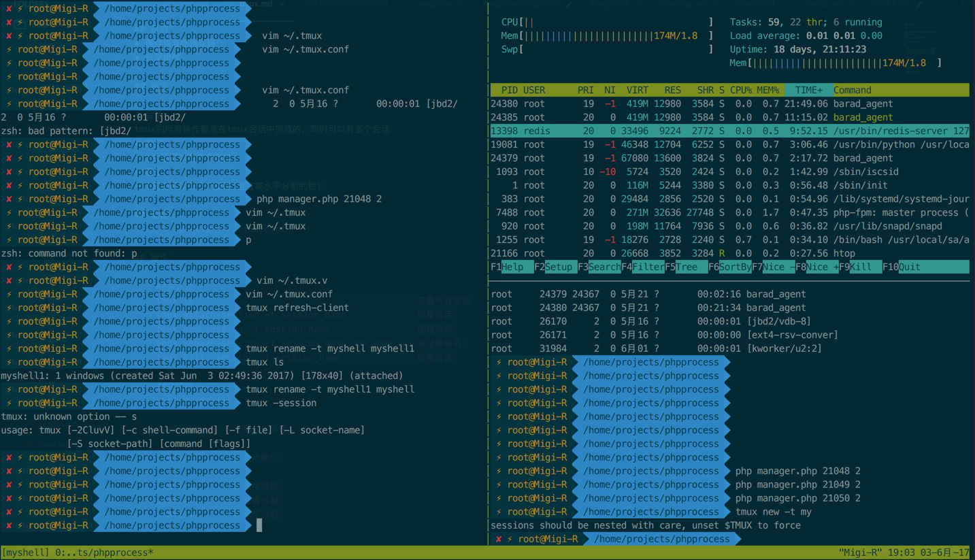Click the block cursor at left pane prompt
The height and width of the screenshot is (560, 975).
pyautogui.click(x=259, y=525)
